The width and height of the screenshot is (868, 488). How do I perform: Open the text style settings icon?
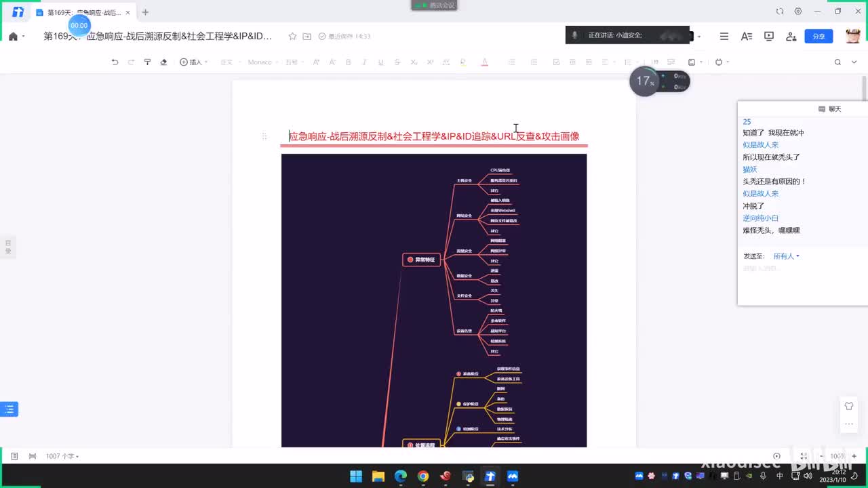[747, 37]
